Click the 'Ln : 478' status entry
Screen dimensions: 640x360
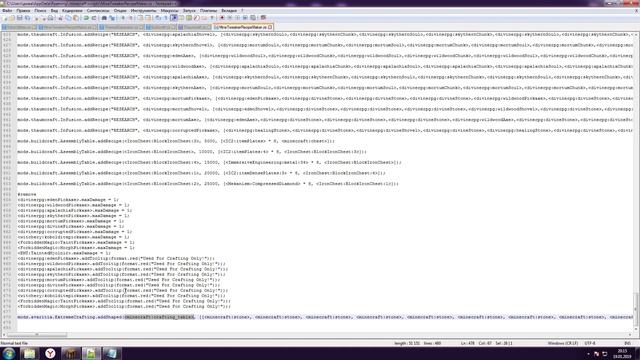click(x=467, y=343)
